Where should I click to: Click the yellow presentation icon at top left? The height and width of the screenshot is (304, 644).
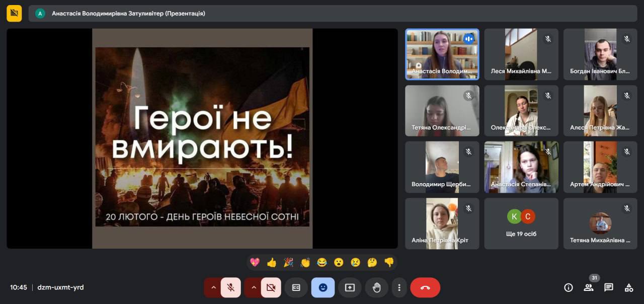(14, 13)
